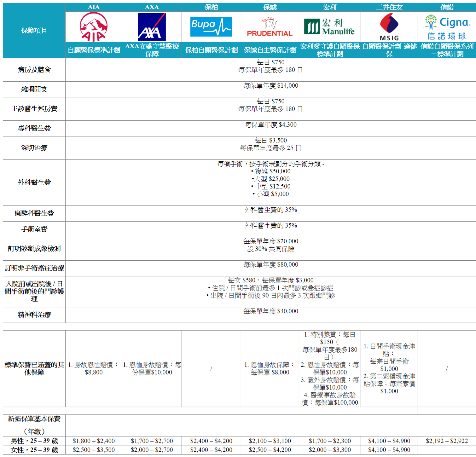This screenshot has width=476, height=457.
Task: Click plan name 保誠自主醫保計劃
Action: coord(270,50)
